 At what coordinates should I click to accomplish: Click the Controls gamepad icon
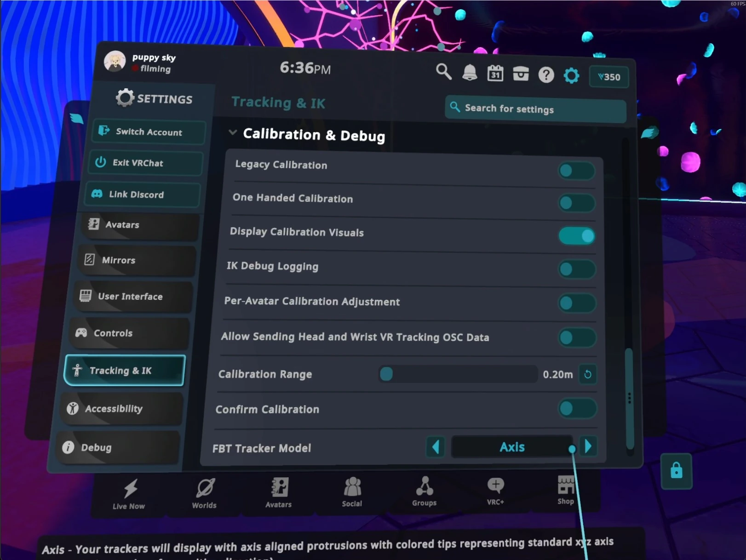81,332
